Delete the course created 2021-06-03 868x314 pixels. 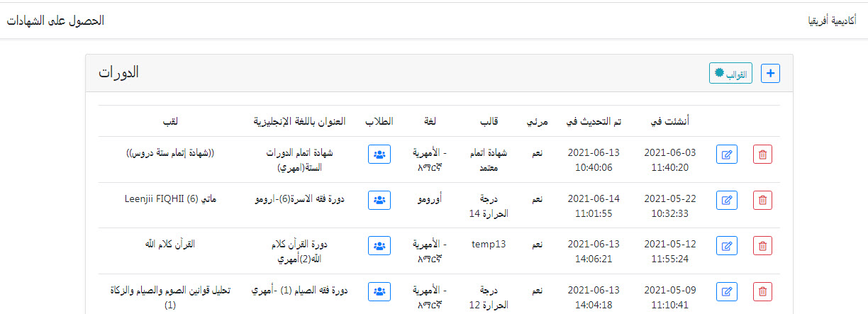pos(762,155)
